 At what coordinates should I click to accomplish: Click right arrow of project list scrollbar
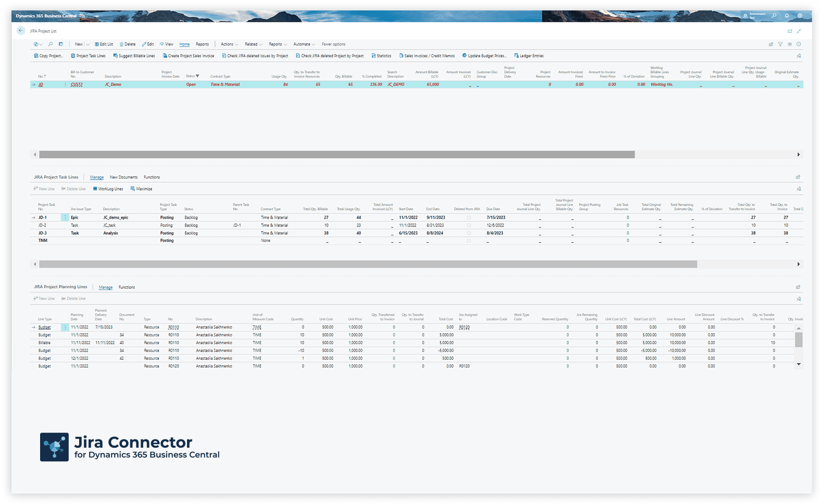point(798,155)
